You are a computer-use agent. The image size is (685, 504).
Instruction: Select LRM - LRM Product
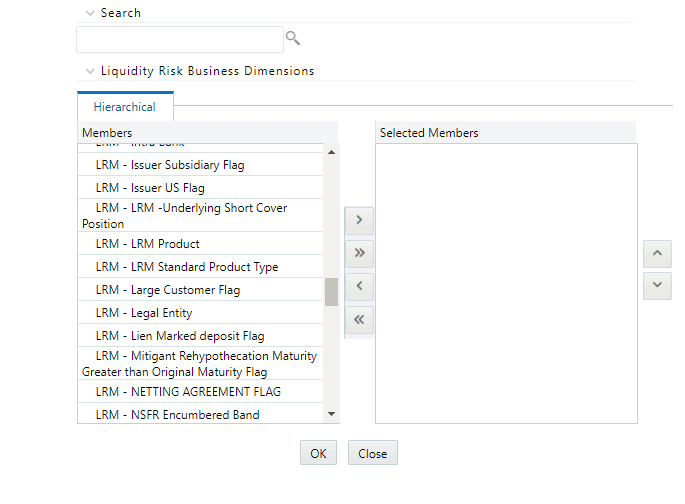point(200,243)
